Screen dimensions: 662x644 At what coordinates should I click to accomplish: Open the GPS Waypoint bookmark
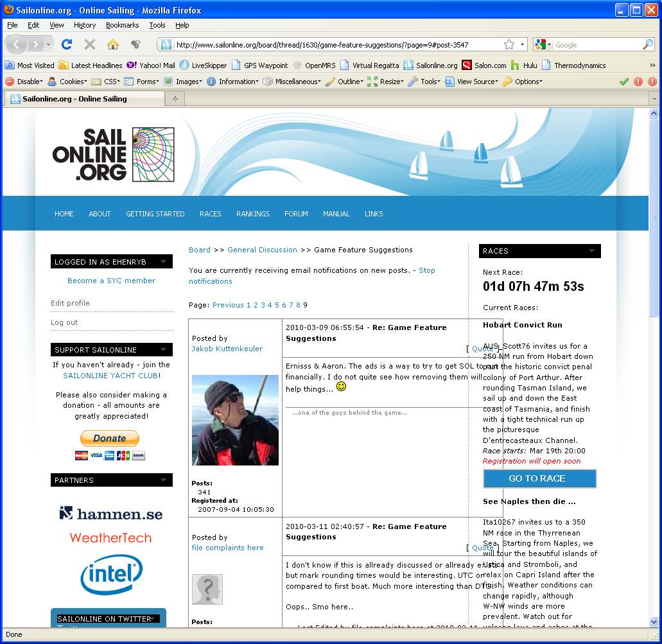[260, 65]
